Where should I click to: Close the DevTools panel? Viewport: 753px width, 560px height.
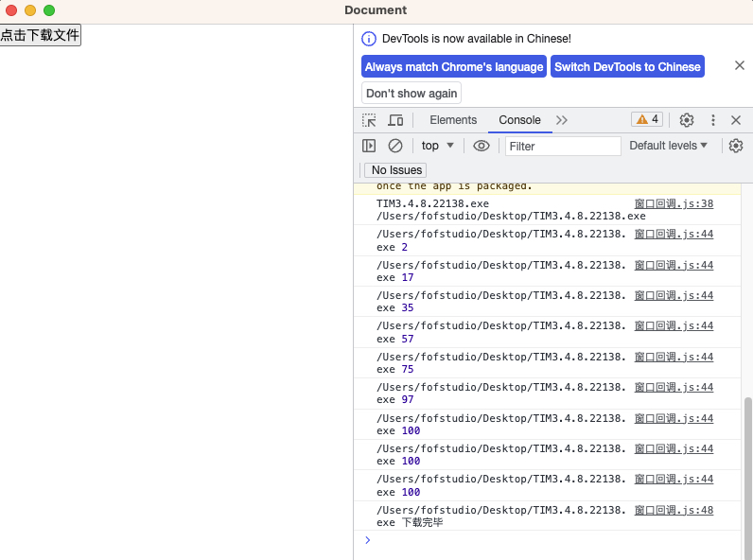pyautogui.click(x=736, y=120)
